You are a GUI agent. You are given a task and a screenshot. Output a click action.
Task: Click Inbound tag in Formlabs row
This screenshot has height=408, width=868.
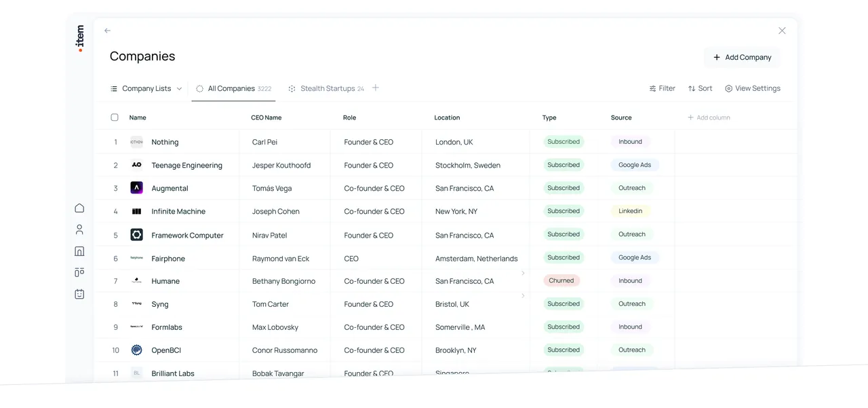pyautogui.click(x=630, y=327)
